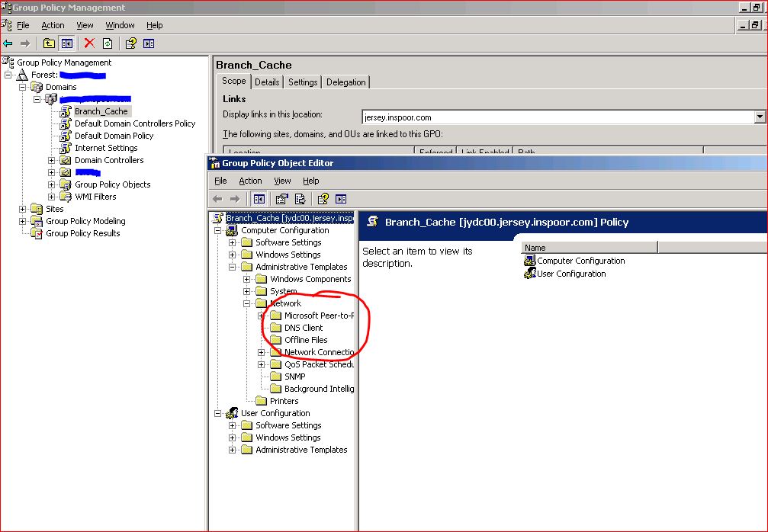This screenshot has height=532, width=768.
Task: Open the display links location dropdown
Action: coord(759,118)
